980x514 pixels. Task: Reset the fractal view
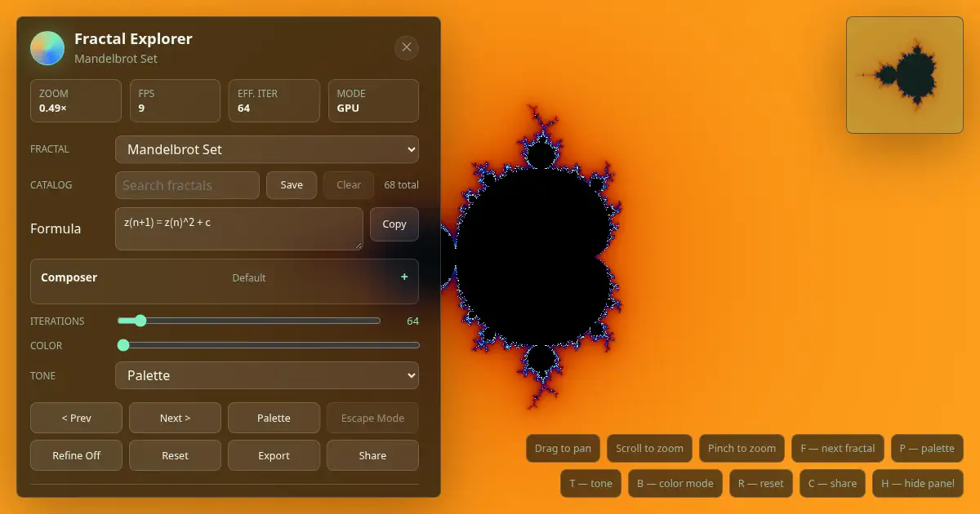pos(175,455)
